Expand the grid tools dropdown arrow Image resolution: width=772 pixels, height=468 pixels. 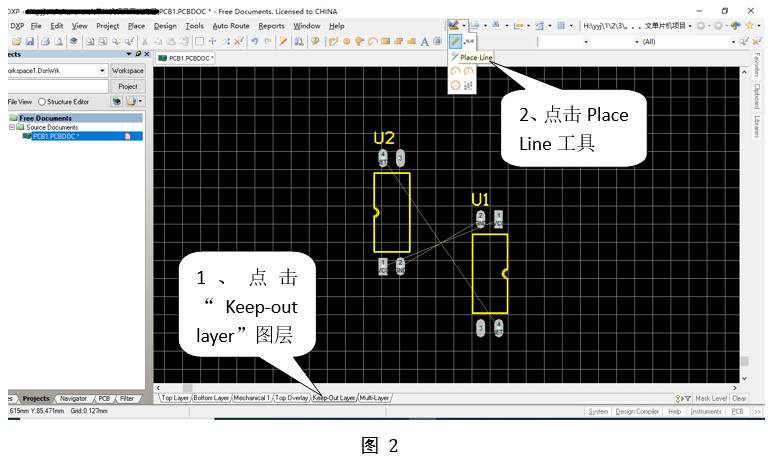[571, 26]
